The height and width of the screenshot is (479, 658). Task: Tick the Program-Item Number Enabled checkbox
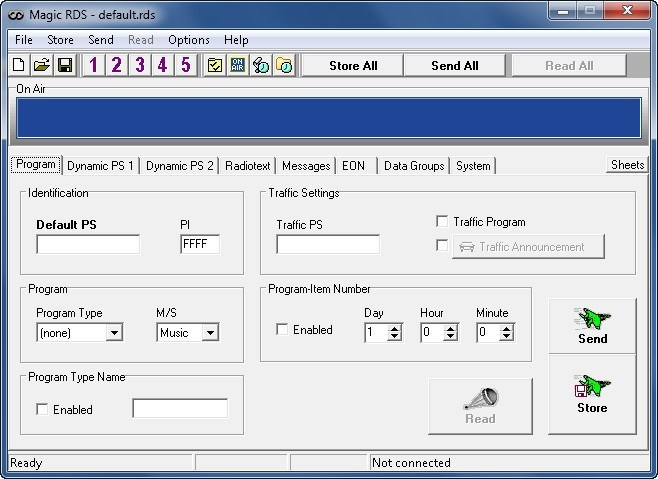pyautogui.click(x=282, y=329)
